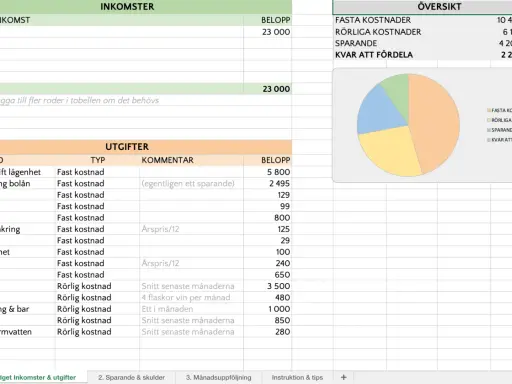Image resolution: width=512 pixels, height=384 pixels.
Task: Click Fast kostnad type in 650 row
Action: pos(81,275)
